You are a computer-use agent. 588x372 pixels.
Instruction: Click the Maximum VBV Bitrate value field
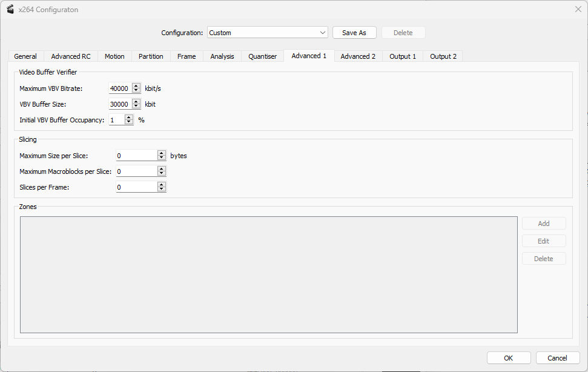point(121,88)
